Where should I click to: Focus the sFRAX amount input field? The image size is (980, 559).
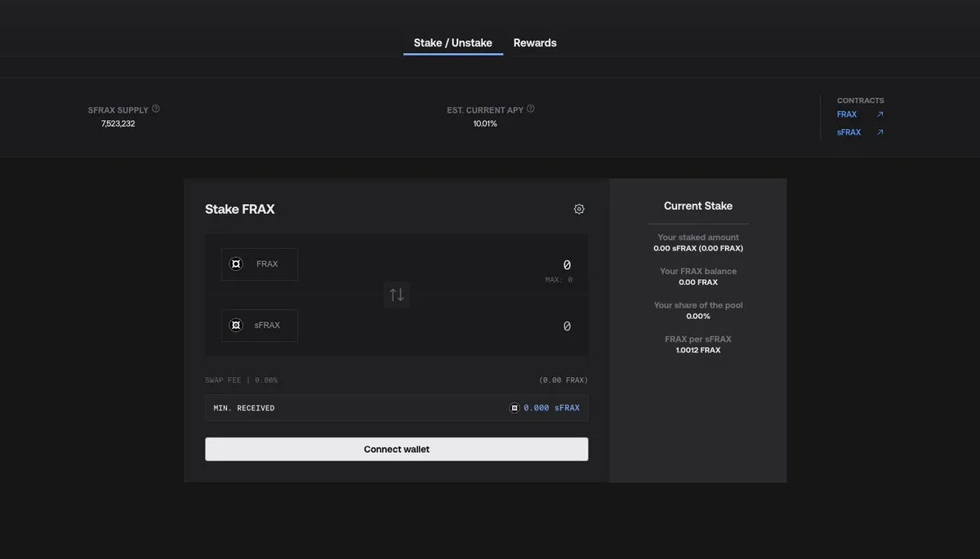[x=567, y=326]
